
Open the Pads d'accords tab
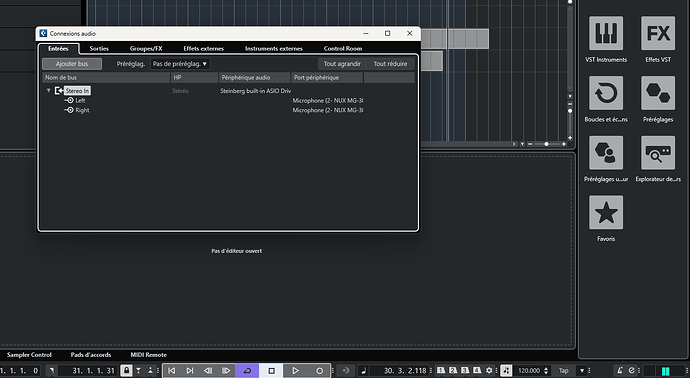(91, 355)
